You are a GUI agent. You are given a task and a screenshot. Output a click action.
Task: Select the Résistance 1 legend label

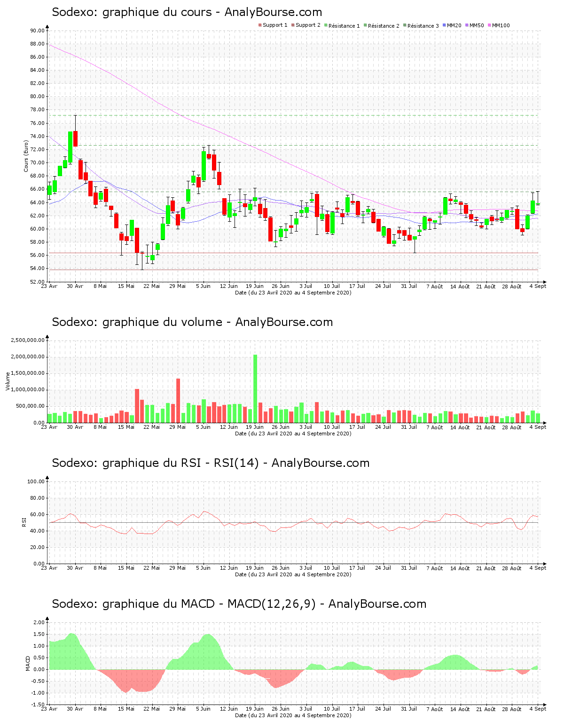tap(344, 25)
